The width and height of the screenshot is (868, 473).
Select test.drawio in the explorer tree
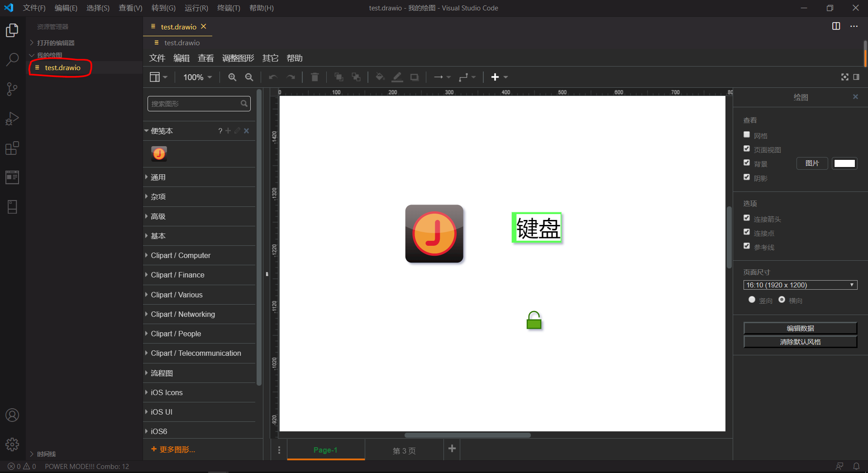[84, 67]
